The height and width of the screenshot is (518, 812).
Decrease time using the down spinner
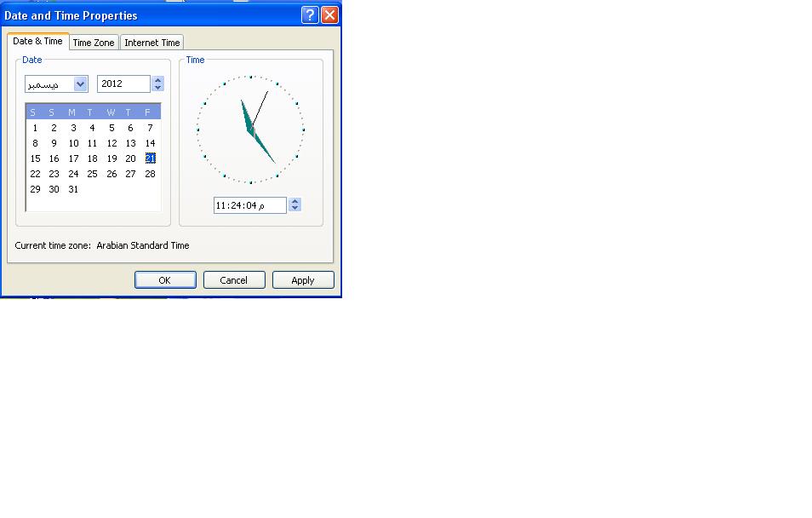tap(294, 209)
